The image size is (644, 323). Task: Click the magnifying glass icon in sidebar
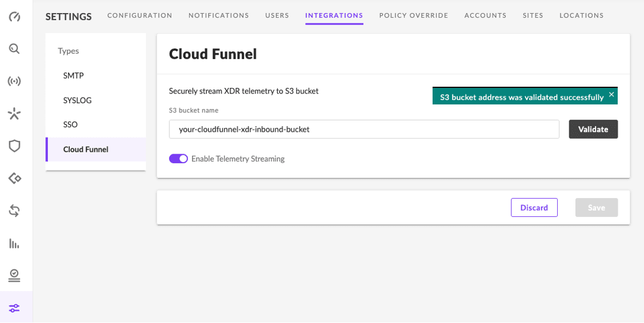coord(14,49)
